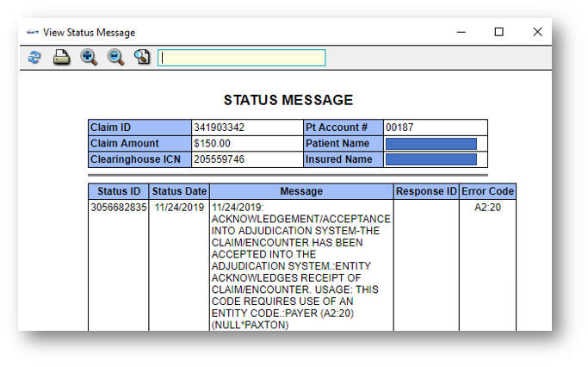
Task: Click the redacted Patient Name field
Action: pyautogui.click(x=430, y=144)
